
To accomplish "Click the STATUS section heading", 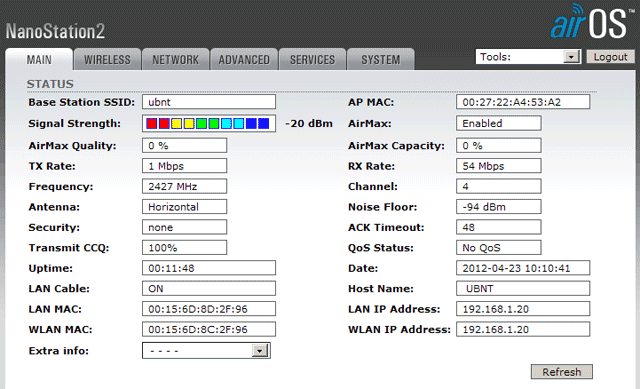I will coord(50,84).
